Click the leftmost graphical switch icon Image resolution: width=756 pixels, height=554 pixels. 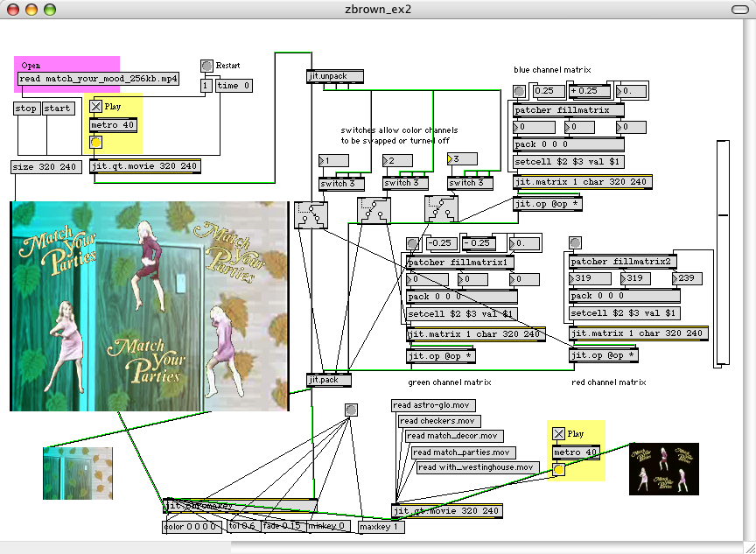coord(311,213)
